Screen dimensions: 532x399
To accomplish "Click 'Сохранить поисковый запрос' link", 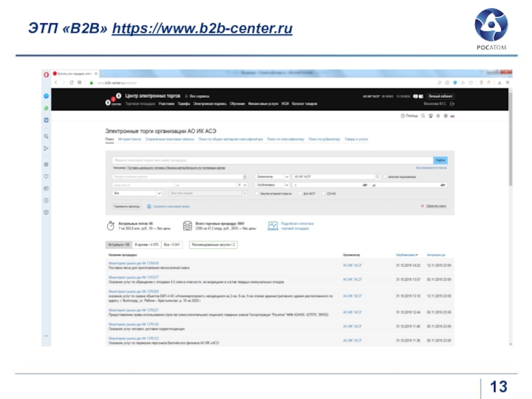I will (x=172, y=206).
